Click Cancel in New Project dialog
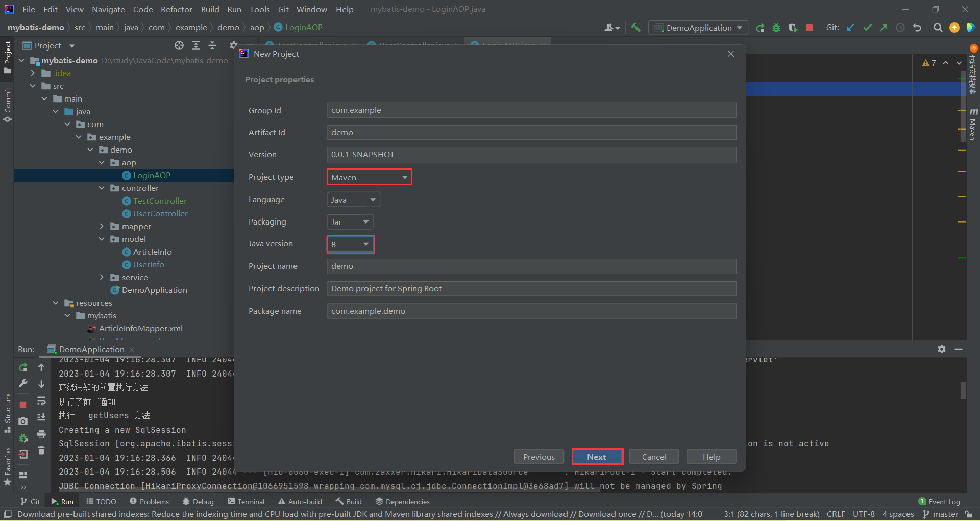Image resolution: width=980 pixels, height=521 pixels. click(x=654, y=457)
